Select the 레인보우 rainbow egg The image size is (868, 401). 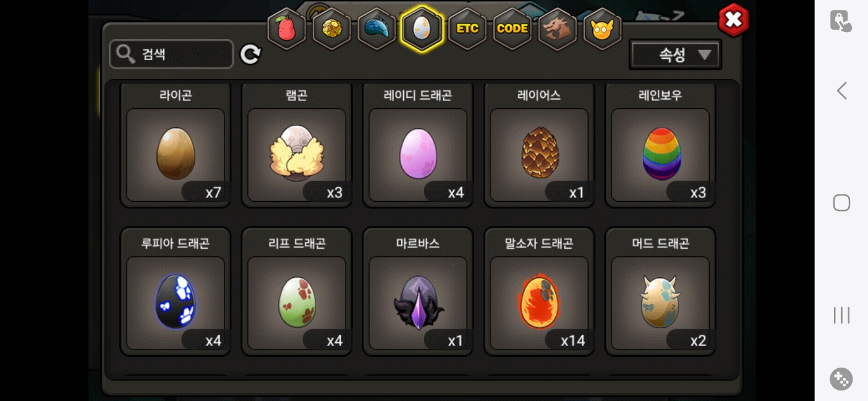660,144
